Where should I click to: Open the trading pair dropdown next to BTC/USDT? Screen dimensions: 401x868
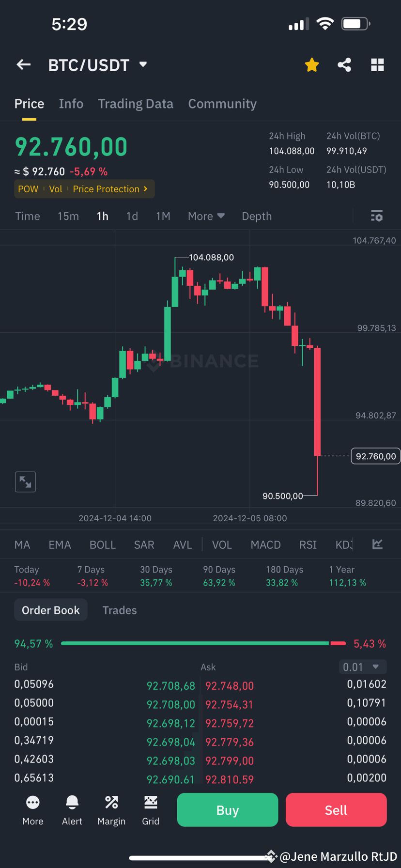(142, 64)
